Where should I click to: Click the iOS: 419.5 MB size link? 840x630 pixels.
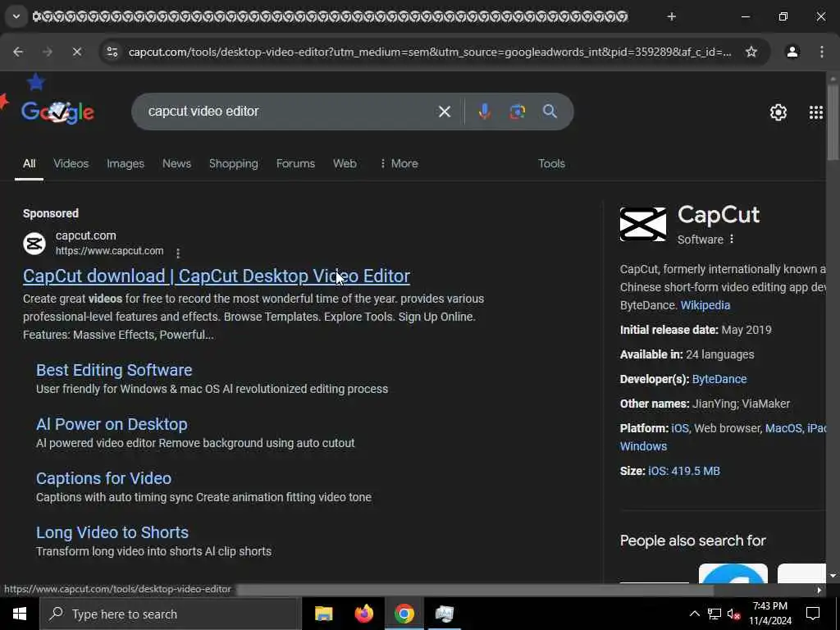[684, 472]
